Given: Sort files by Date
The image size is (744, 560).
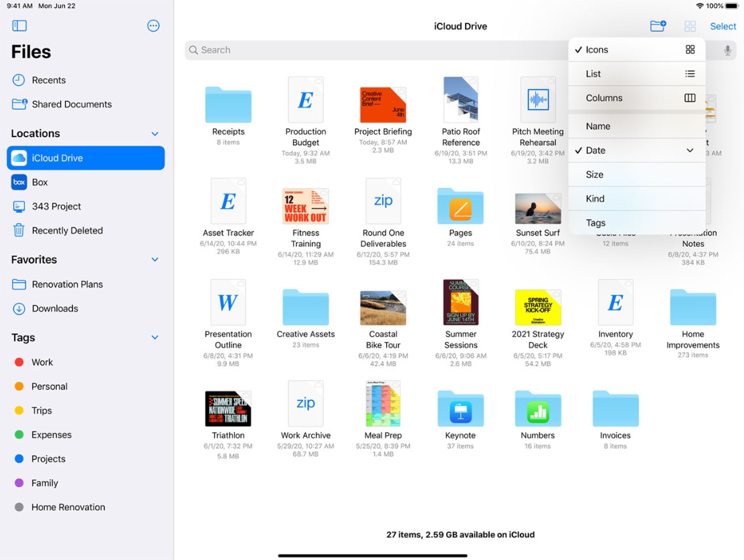Looking at the screenshot, I should click(x=636, y=151).
